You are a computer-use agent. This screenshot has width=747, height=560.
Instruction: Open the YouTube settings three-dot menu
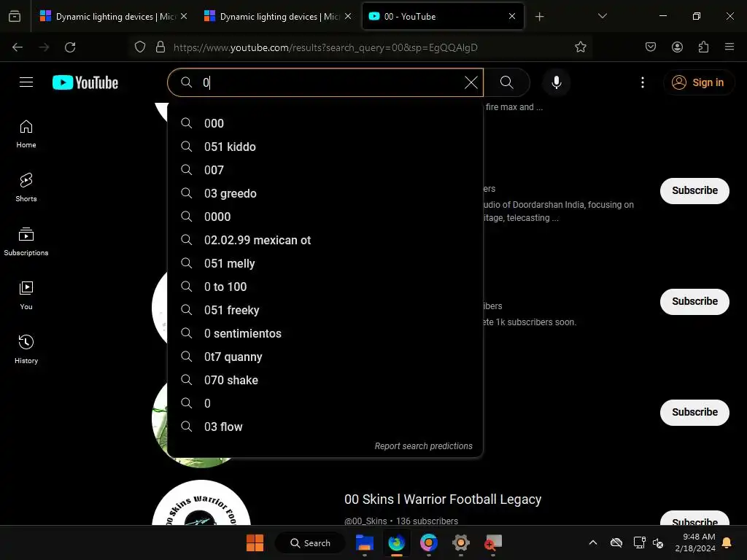642,82
